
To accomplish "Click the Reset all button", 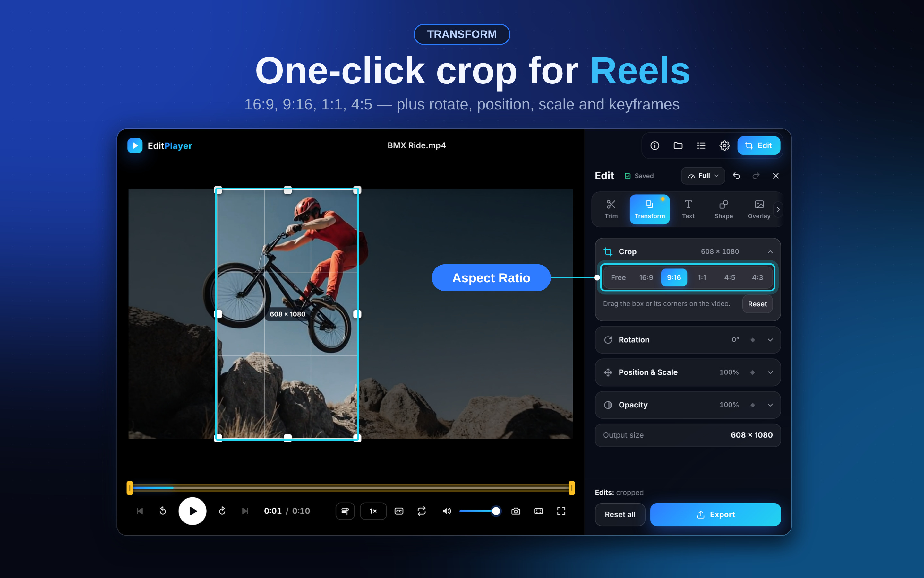I will (x=620, y=514).
